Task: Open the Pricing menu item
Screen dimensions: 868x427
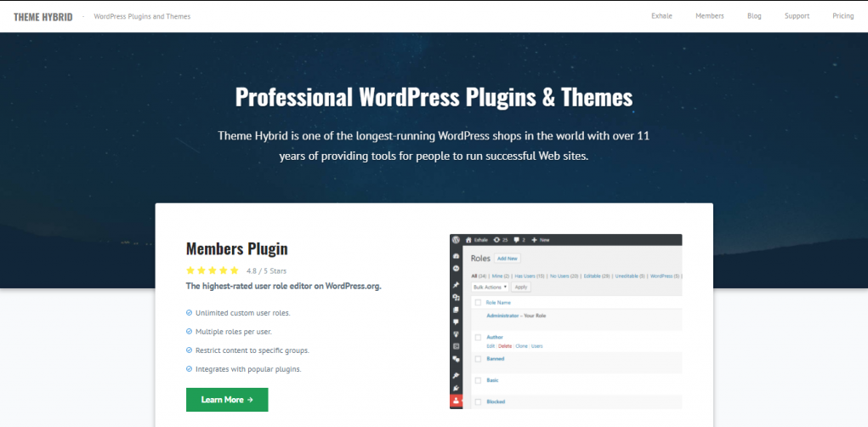Action: [843, 16]
